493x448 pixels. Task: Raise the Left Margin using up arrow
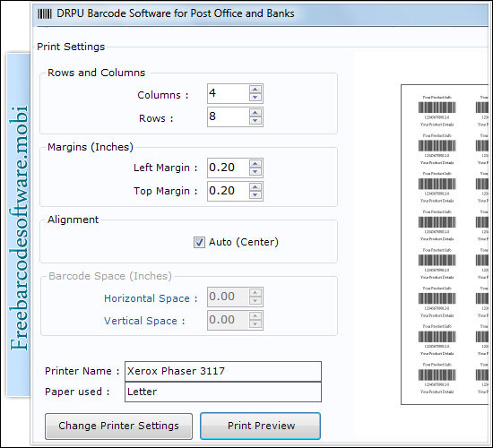(255, 163)
